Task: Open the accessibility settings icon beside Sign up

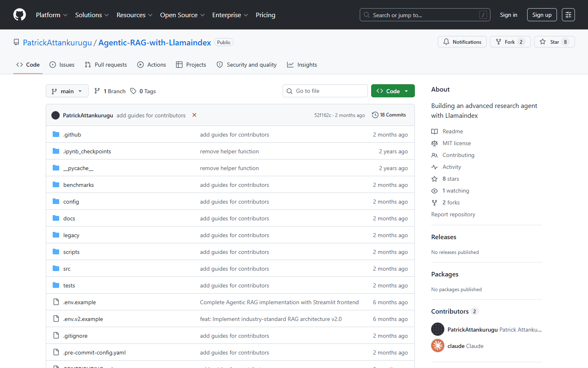Action: point(568,15)
